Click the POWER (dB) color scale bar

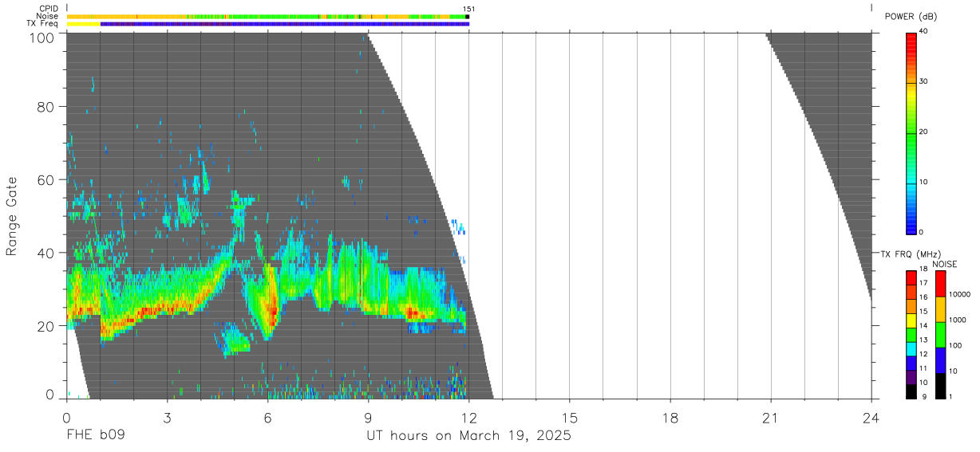tap(911, 132)
